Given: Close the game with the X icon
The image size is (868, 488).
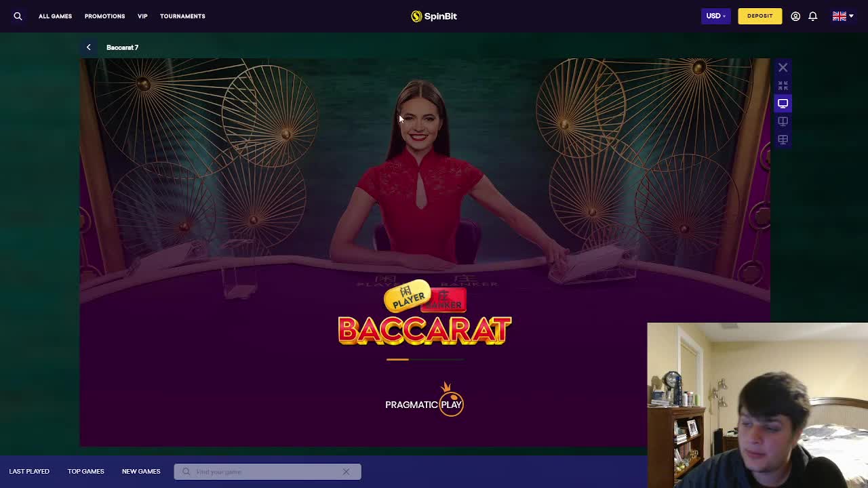Looking at the screenshot, I should 783,67.
